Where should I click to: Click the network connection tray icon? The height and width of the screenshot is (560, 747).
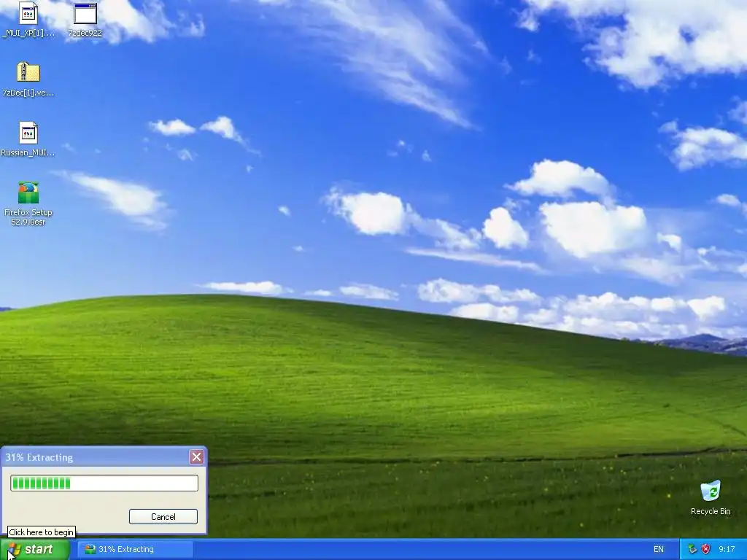[692, 549]
